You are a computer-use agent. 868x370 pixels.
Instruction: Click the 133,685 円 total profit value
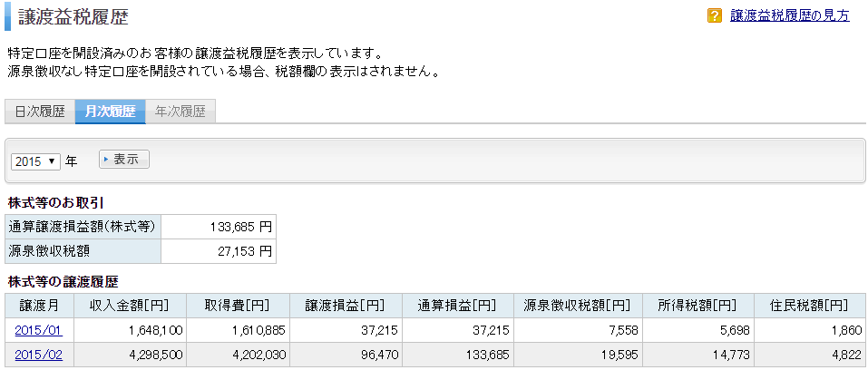241,227
